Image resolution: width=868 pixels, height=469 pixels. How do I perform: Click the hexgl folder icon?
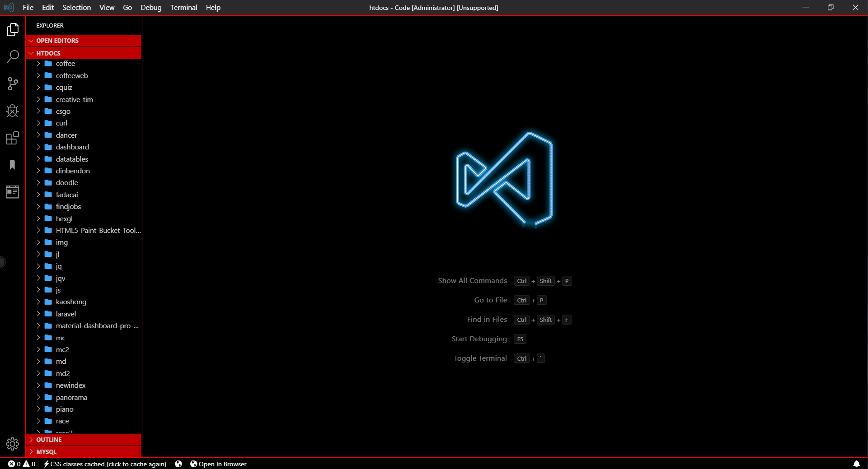pos(48,218)
